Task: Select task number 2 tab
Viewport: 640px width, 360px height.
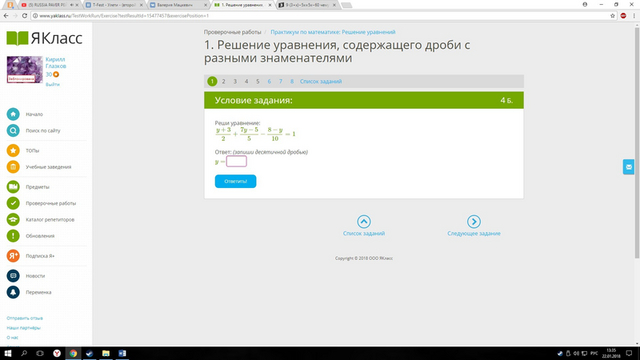Action: coord(223,81)
